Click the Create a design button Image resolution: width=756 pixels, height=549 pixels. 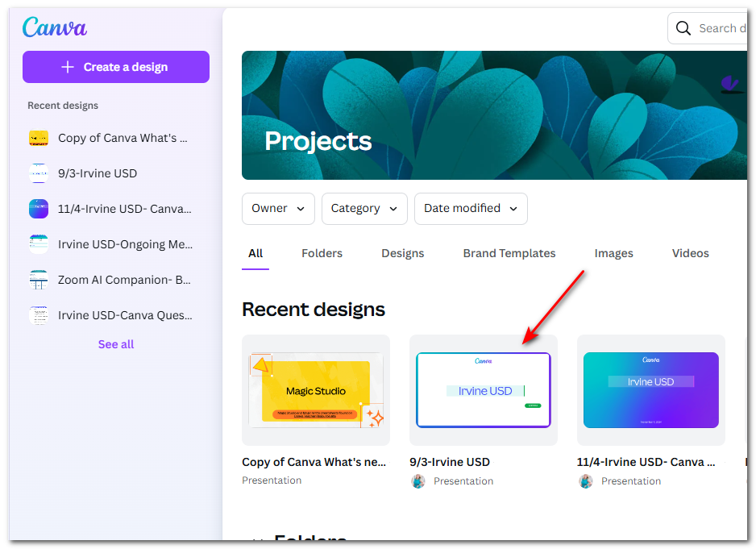pyautogui.click(x=116, y=67)
